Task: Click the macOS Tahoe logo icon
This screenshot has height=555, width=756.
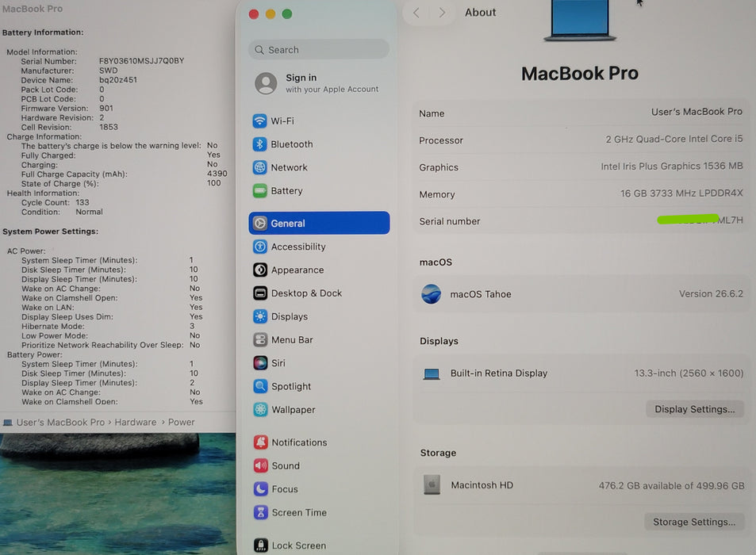Action: click(431, 294)
